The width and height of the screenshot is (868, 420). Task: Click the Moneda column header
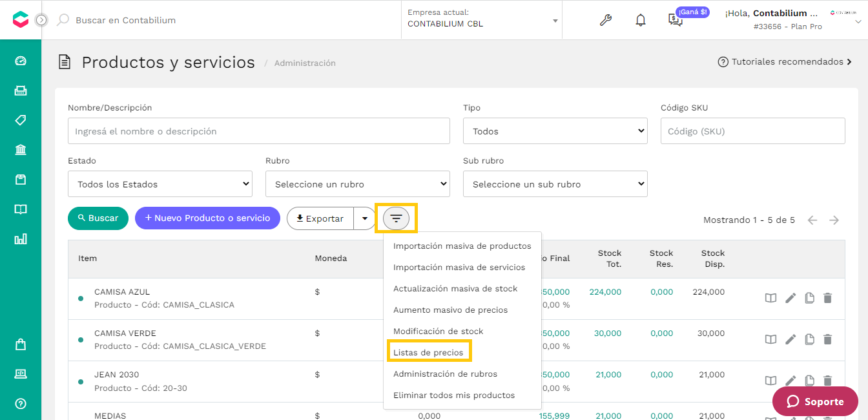tap(331, 258)
